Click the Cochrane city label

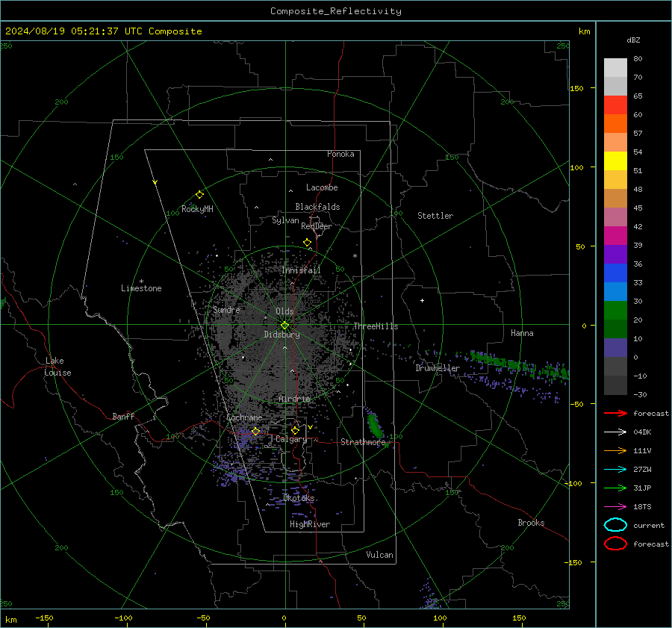click(x=244, y=417)
